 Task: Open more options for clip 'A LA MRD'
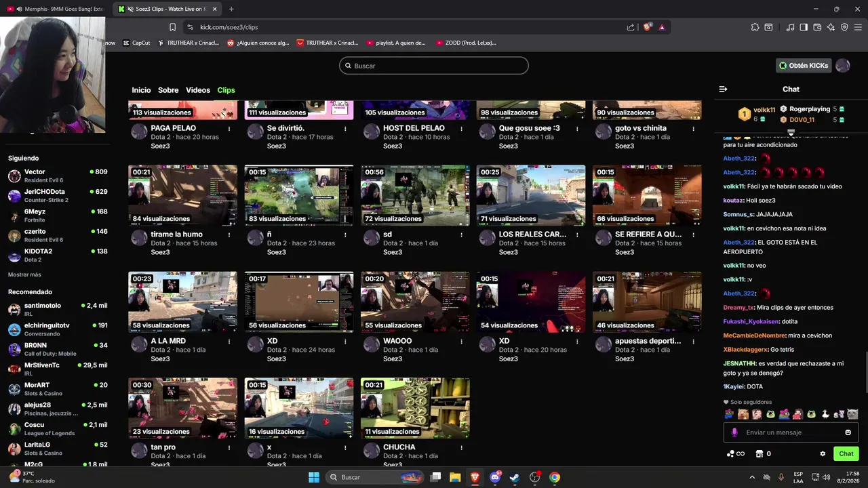(x=229, y=341)
